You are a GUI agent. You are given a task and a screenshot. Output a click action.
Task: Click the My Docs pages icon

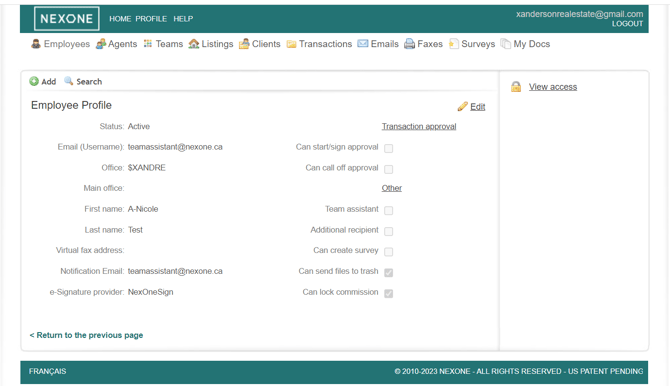click(x=506, y=44)
